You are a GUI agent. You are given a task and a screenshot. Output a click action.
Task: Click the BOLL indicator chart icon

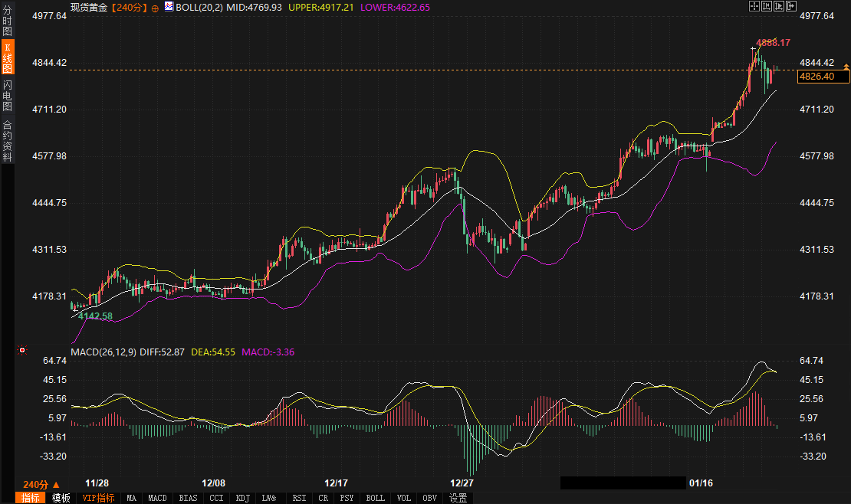(168, 6)
